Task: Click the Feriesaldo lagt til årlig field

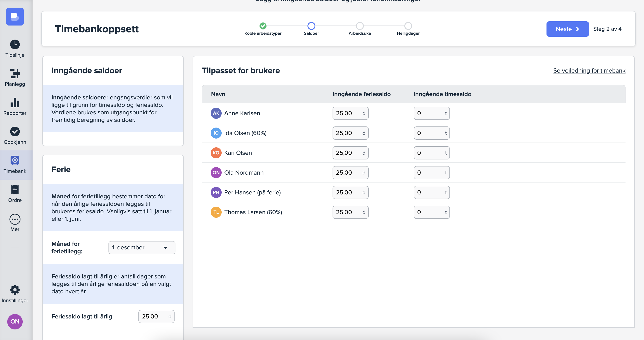Action: pos(153,316)
